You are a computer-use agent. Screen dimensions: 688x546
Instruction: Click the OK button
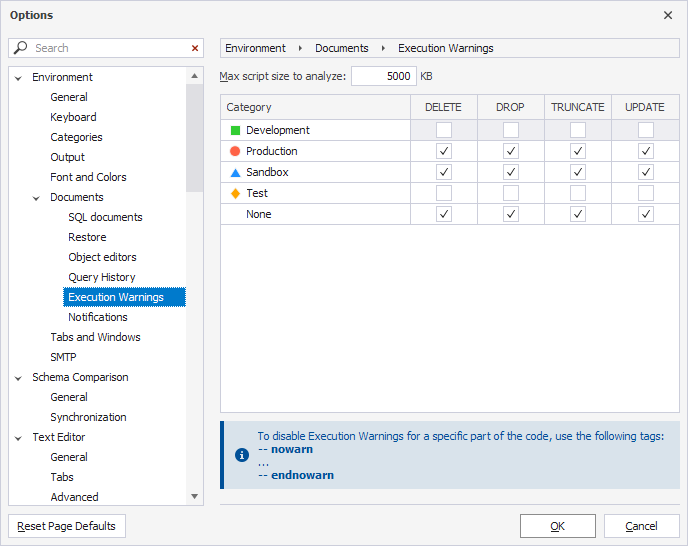[x=558, y=526]
